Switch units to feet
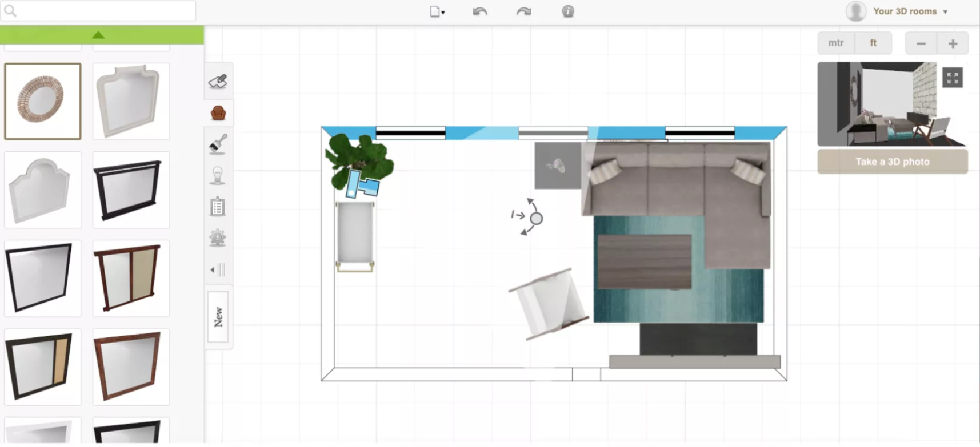This screenshot has height=447, width=980. (x=873, y=43)
